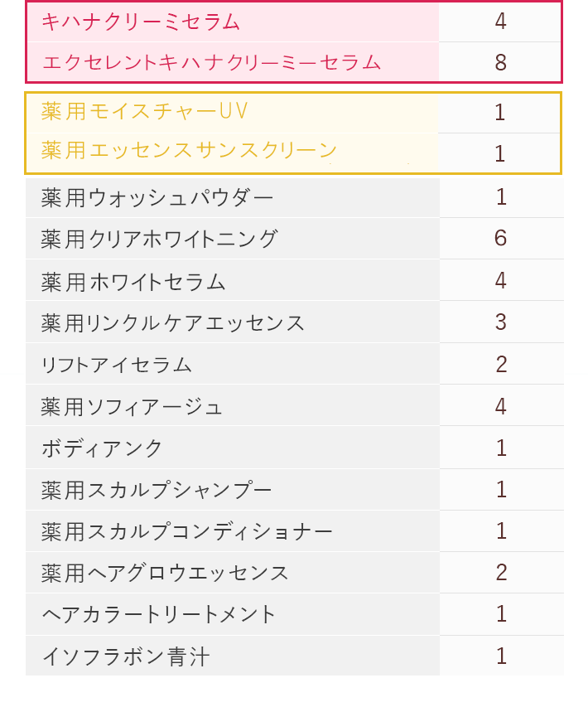The height and width of the screenshot is (712, 588).
Task: Click the ヘアカラートリートメント row
Action: click(x=295, y=614)
